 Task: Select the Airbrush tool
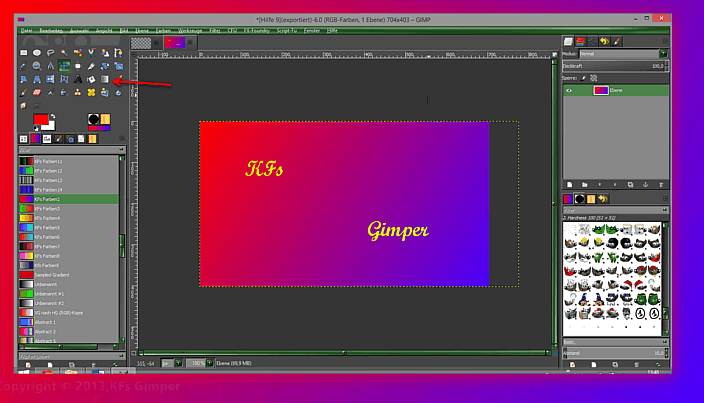click(x=50, y=93)
